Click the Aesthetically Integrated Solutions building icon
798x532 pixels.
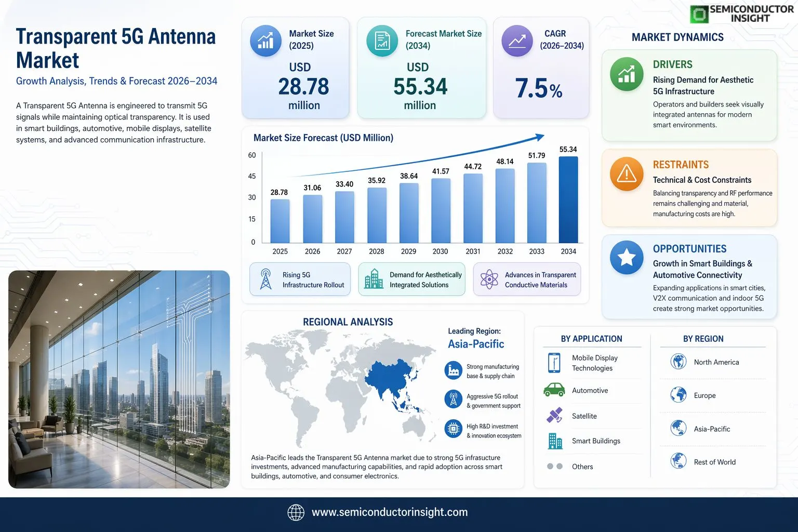pos(374,280)
